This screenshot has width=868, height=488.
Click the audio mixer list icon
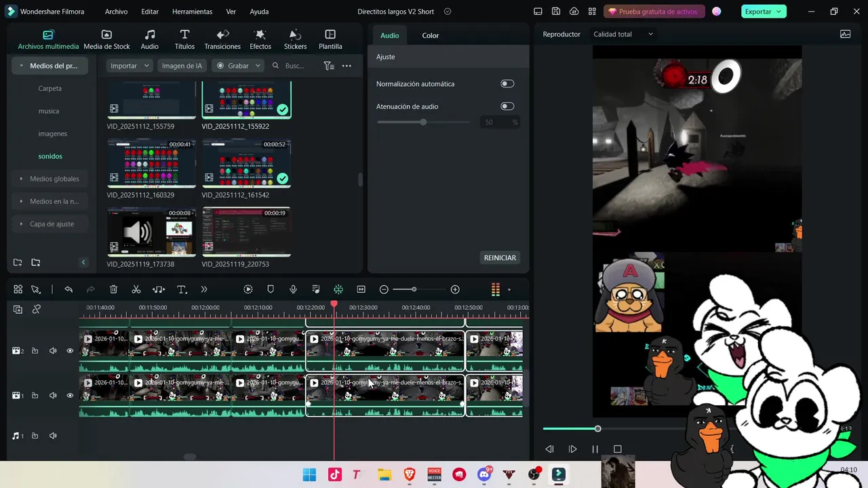point(316,289)
